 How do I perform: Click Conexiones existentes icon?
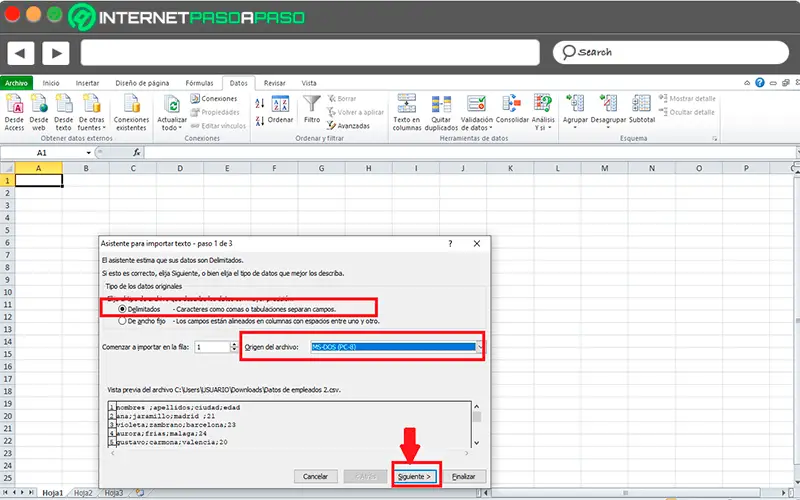[132, 112]
